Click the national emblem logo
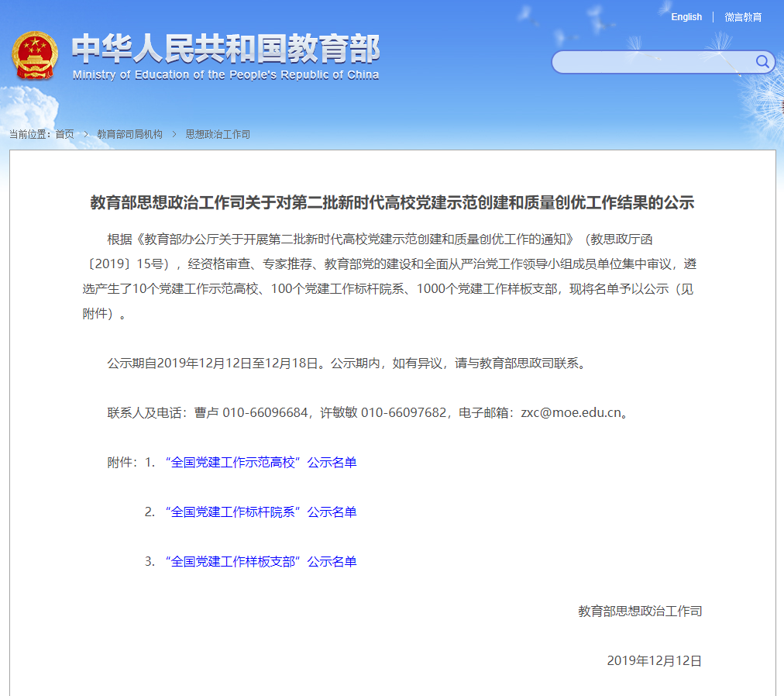Screen dimensions: 784x696 pyautogui.click(x=35, y=56)
